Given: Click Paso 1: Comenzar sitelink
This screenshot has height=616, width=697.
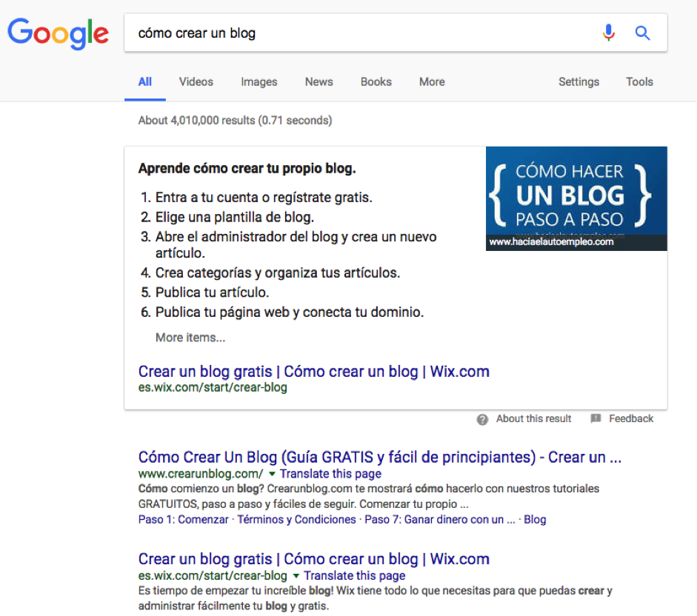Looking at the screenshot, I should (x=183, y=520).
